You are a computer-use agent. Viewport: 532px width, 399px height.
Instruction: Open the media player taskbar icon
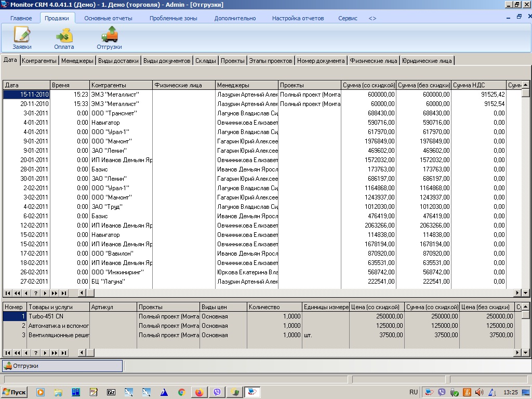point(41,392)
